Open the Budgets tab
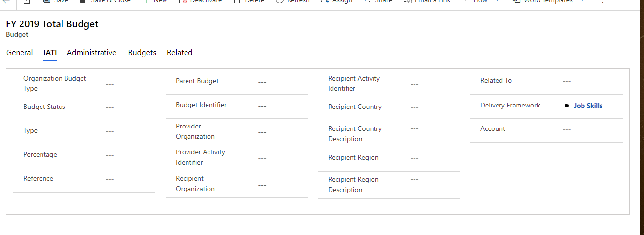Image resolution: width=644 pixels, height=235 pixels. pos(142,53)
